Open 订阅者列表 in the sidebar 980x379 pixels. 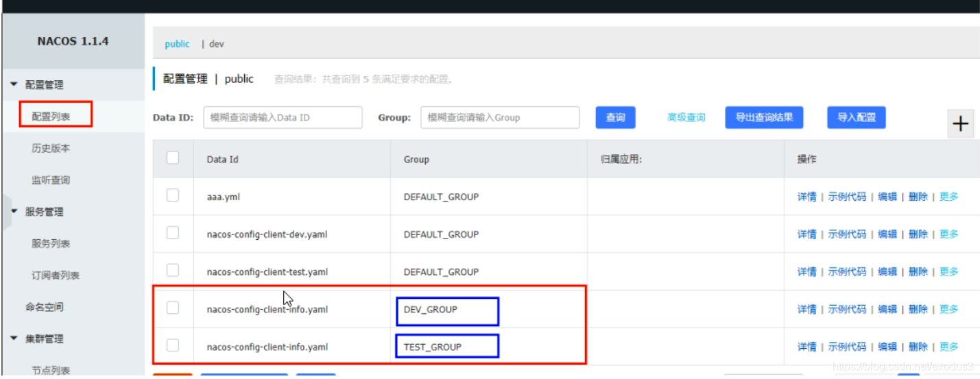56,276
